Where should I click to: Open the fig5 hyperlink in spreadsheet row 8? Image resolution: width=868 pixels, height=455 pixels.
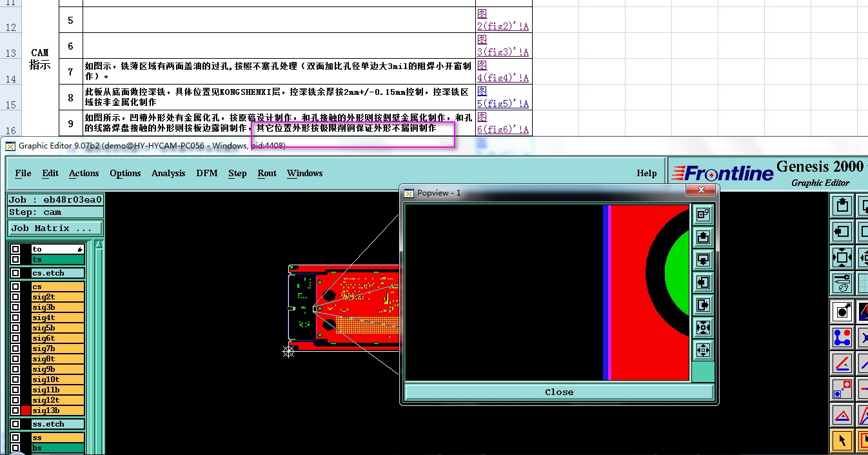point(503,97)
